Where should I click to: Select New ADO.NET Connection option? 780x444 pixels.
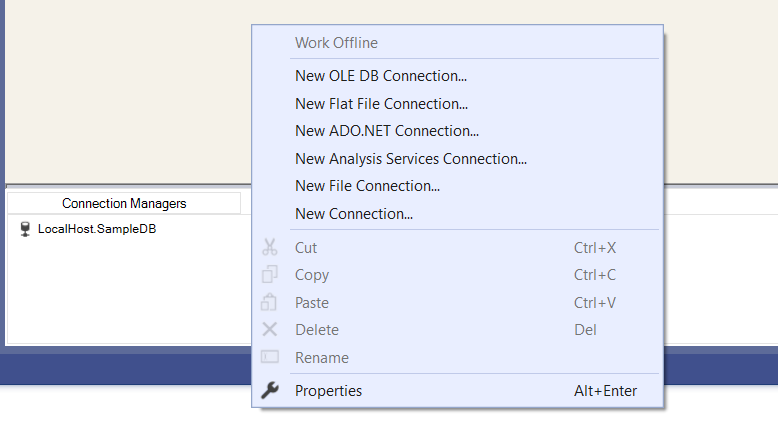(x=387, y=131)
